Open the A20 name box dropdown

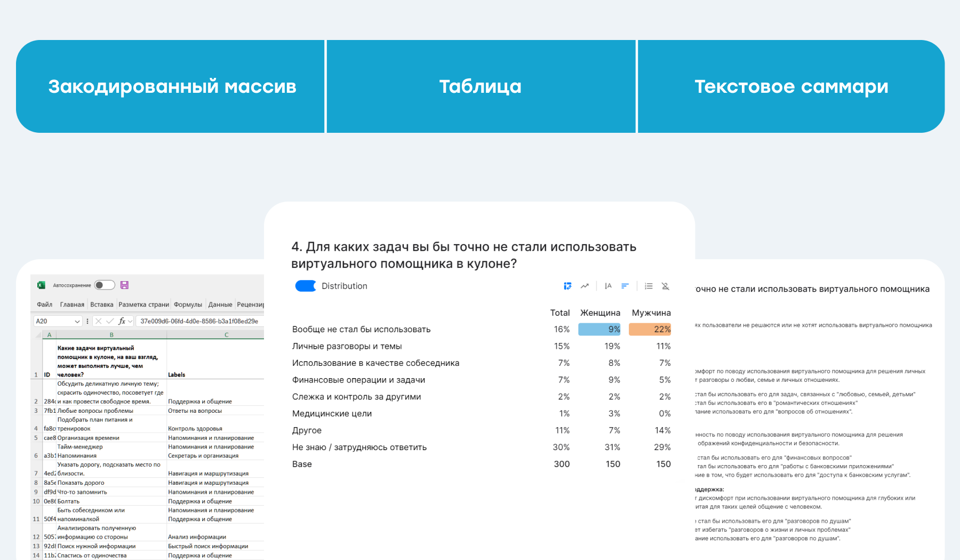(77, 321)
